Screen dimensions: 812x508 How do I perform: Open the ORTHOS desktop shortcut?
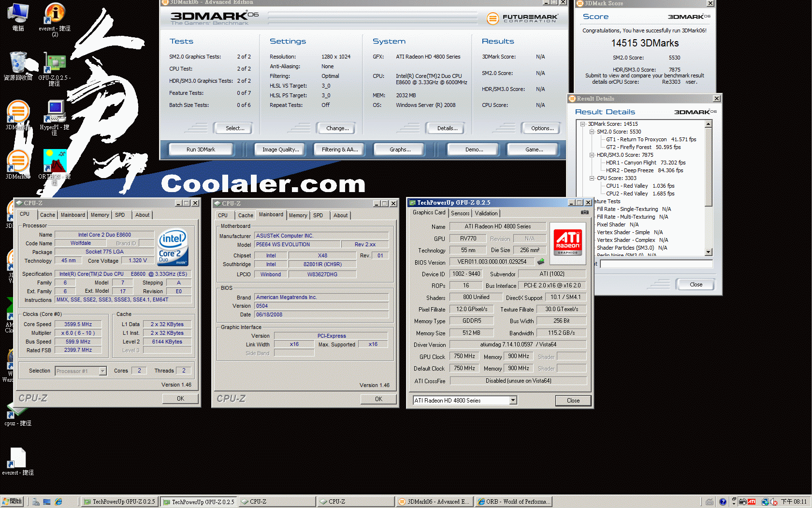coord(55,161)
